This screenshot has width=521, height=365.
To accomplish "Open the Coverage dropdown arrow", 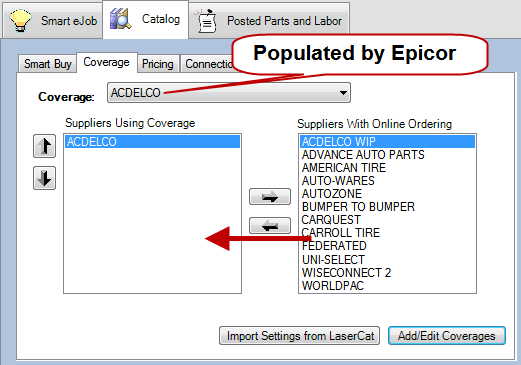I will click(343, 93).
